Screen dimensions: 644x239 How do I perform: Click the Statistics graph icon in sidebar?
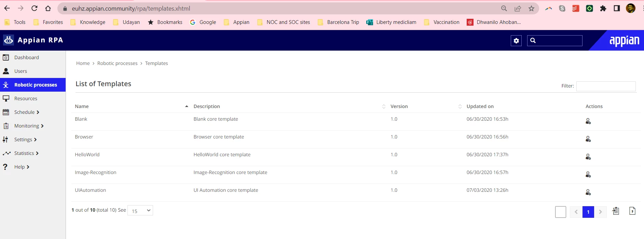pos(6,153)
